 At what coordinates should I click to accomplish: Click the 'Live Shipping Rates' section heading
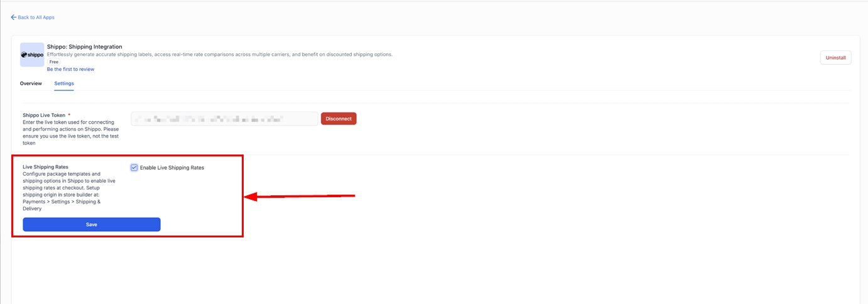45,167
